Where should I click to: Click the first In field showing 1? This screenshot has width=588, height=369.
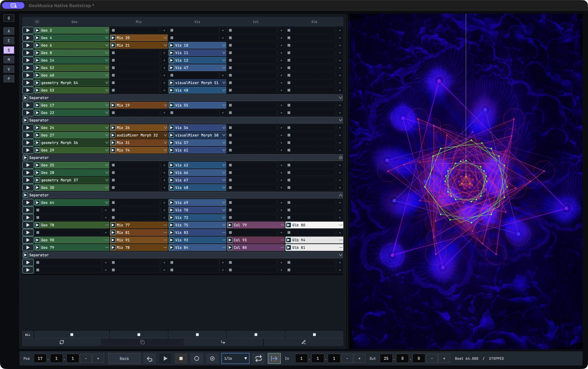pos(301,358)
